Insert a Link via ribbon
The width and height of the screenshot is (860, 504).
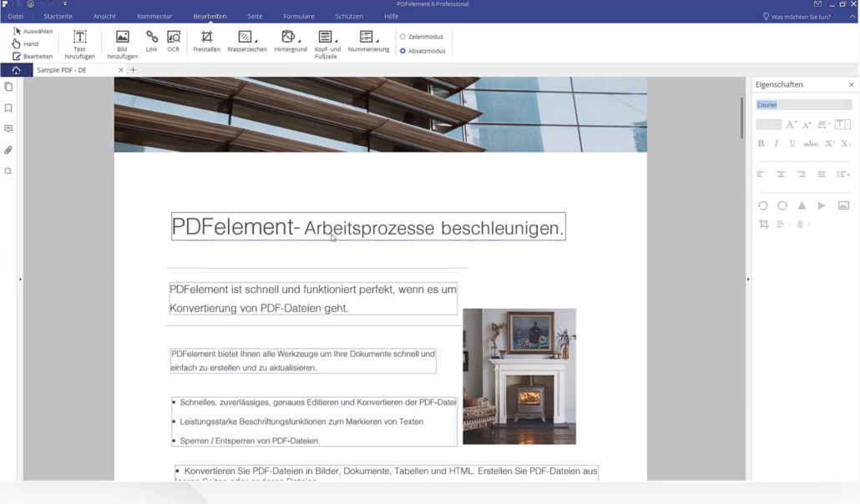[151, 41]
